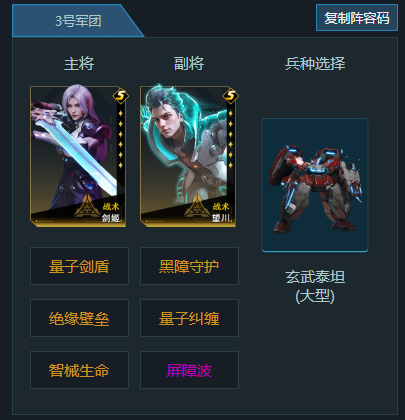405x420 pixels.
Task: Click the 兵种选择 heading
Action: 315,63
